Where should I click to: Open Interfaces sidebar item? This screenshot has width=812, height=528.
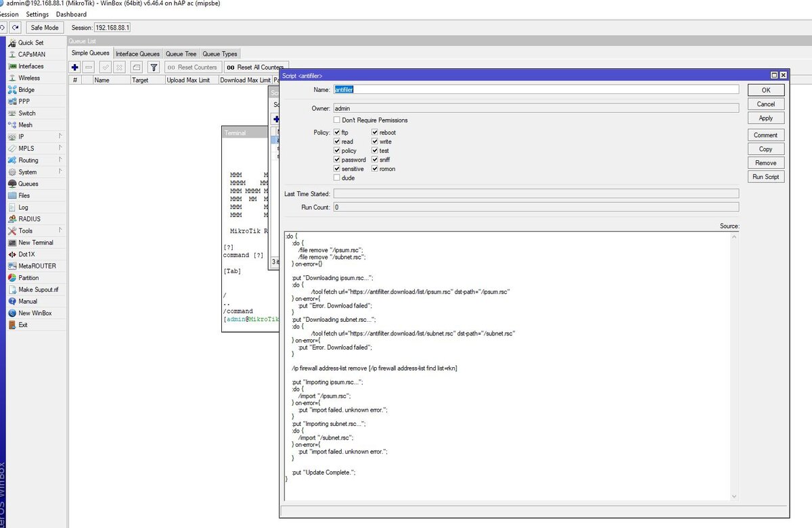click(30, 66)
